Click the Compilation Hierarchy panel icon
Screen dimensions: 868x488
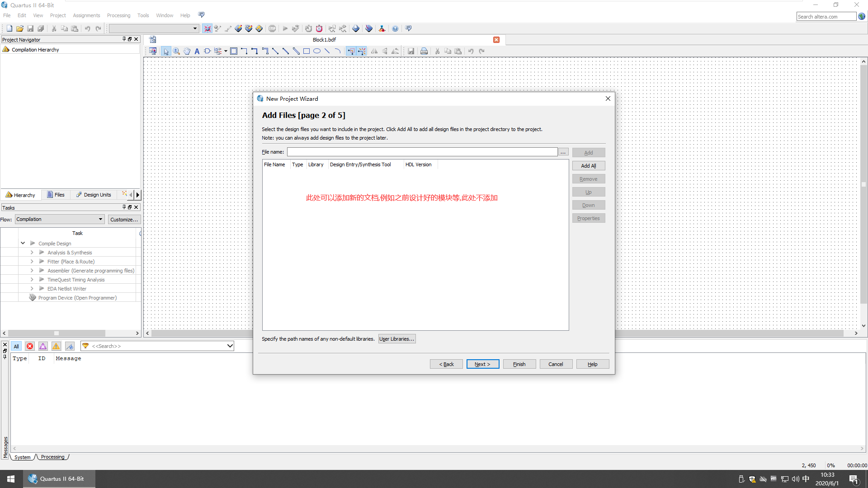click(6, 49)
